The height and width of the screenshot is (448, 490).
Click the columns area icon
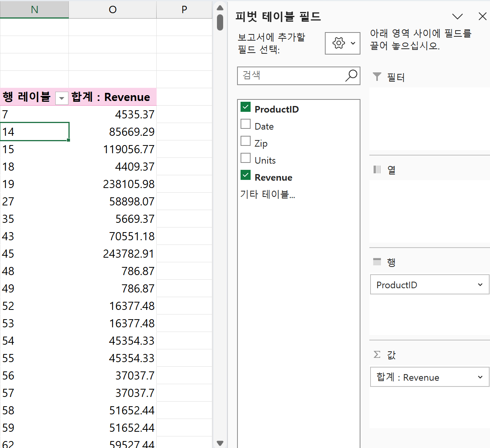click(377, 169)
